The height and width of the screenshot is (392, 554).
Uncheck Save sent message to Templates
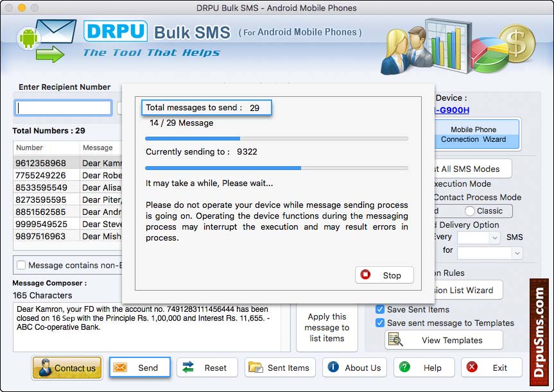tap(380, 323)
